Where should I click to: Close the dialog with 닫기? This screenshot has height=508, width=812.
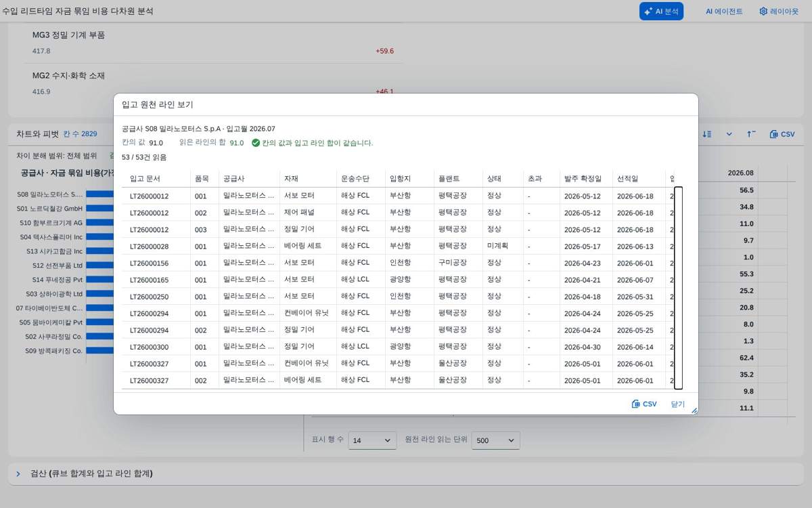677,404
